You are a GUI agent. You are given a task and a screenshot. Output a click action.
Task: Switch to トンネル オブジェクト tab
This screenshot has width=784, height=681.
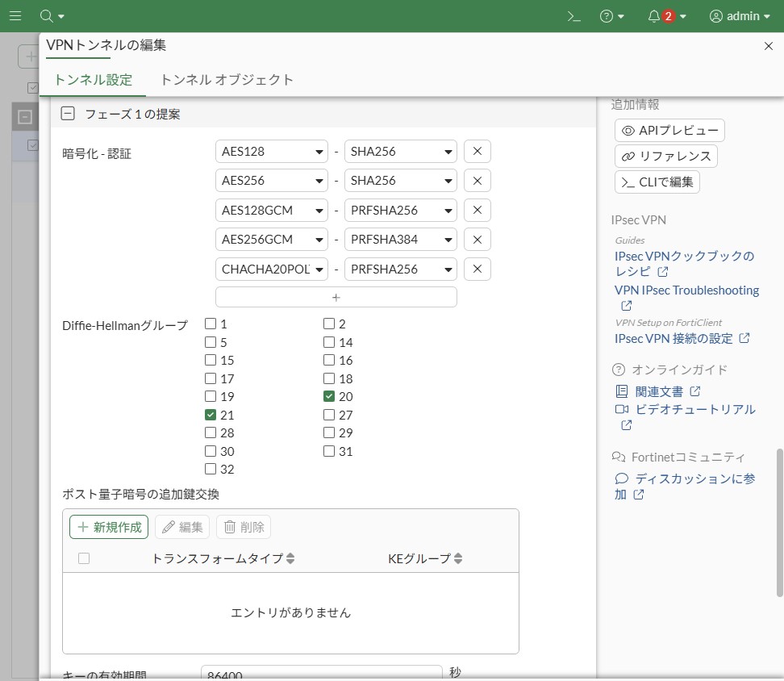(x=227, y=80)
